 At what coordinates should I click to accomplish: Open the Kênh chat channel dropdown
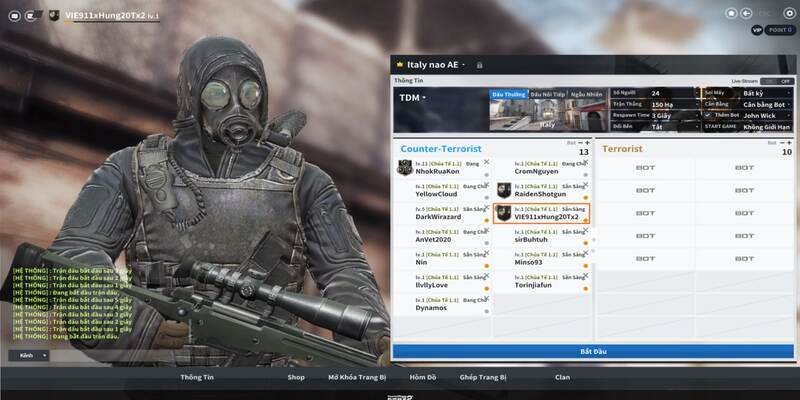click(x=29, y=356)
